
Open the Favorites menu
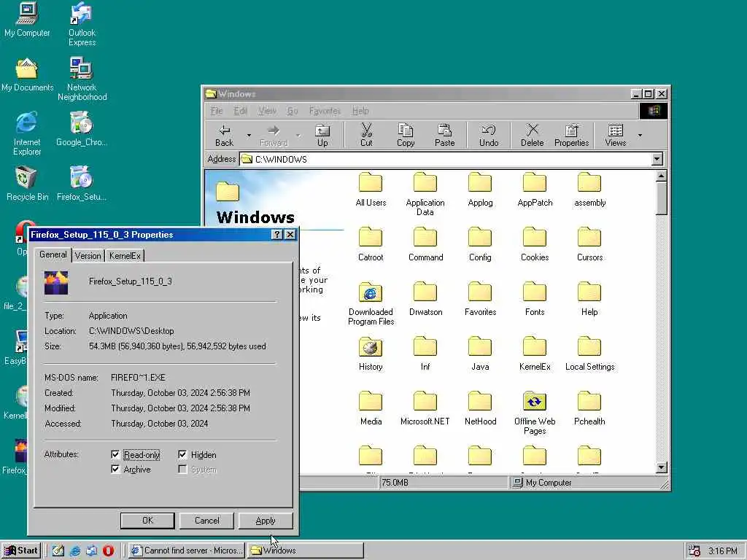(x=325, y=111)
